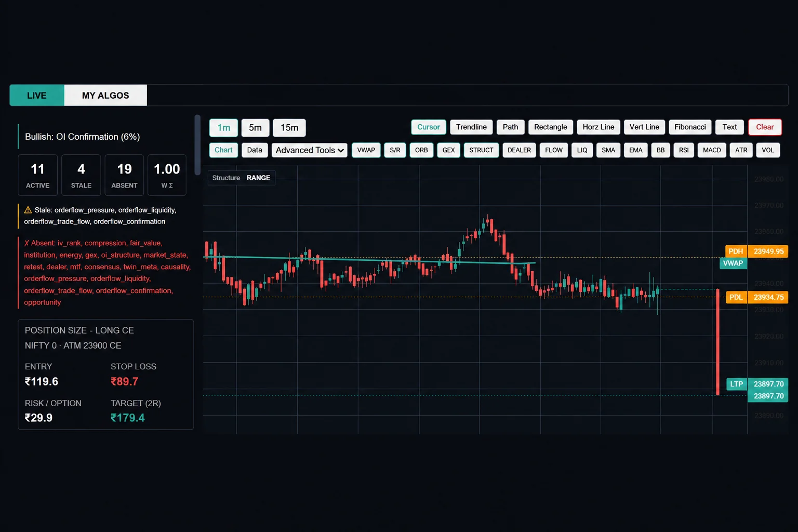Pick the Path drawing tool
Screen dimensions: 798x532
point(510,127)
